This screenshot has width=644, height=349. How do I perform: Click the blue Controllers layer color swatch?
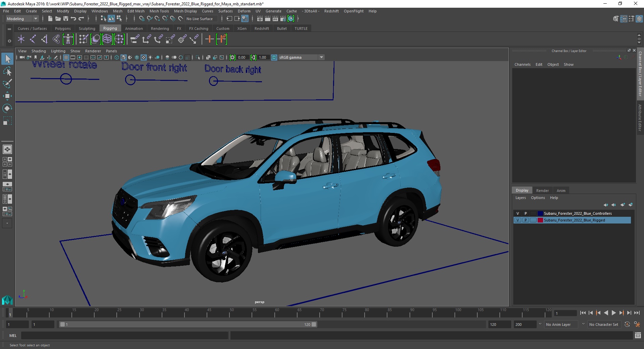540,213
